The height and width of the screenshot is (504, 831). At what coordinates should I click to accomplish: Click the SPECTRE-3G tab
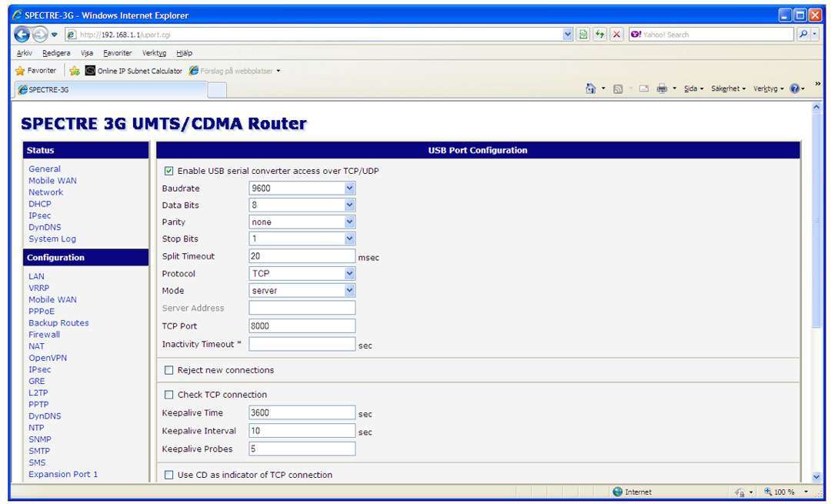coord(110,89)
